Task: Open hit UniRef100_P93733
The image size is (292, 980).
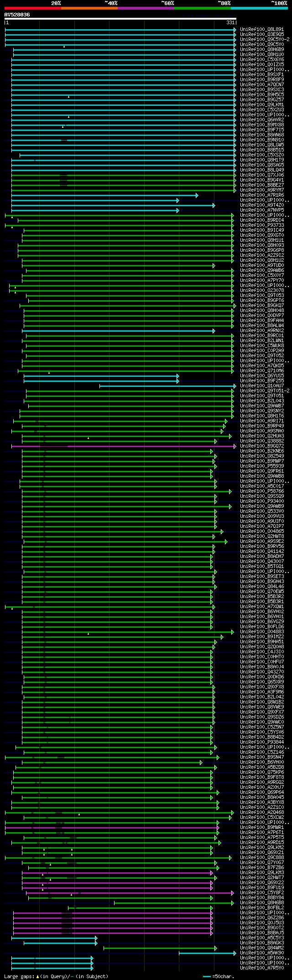Action: (262, 225)
